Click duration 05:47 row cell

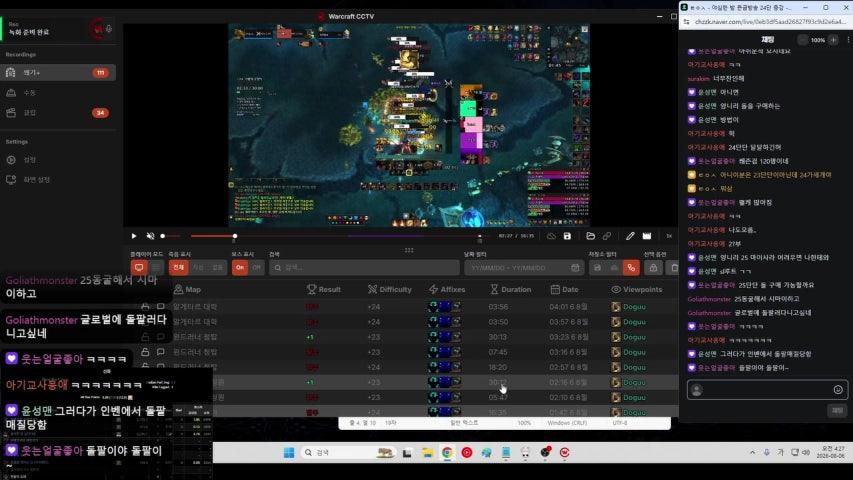coord(498,397)
